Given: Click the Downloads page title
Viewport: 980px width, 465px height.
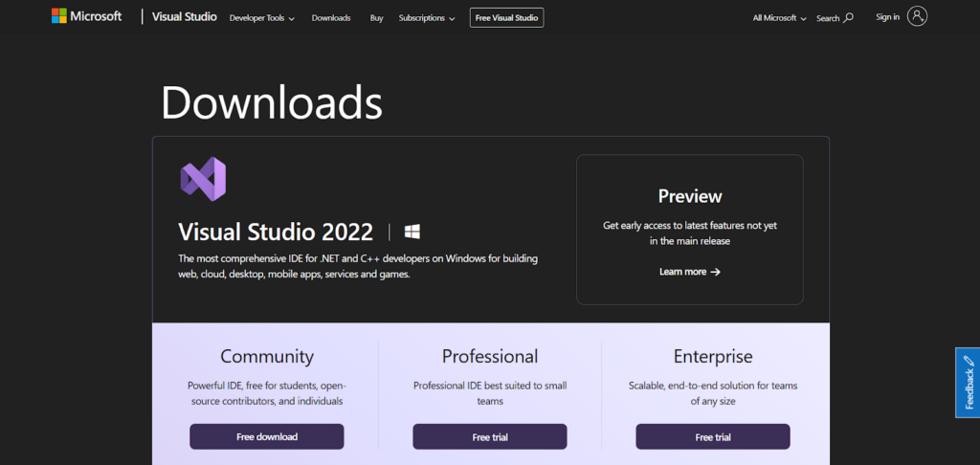Looking at the screenshot, I should coord(271,101).
